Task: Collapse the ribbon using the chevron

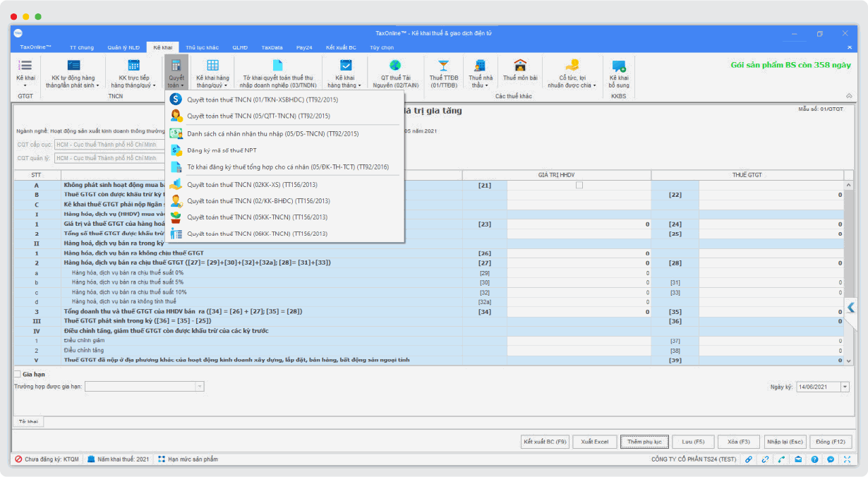Action: [x=848, y=95]
